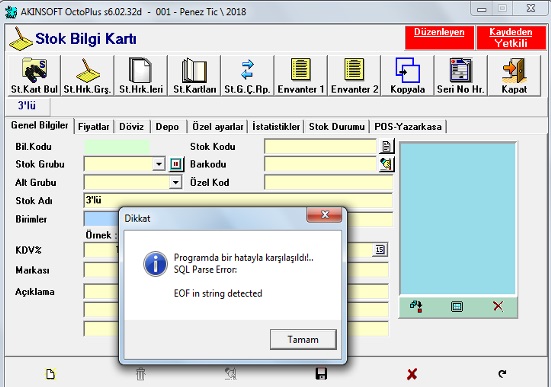Click Barkodu input field
The image size is (551, 387).
coord(321,164)
